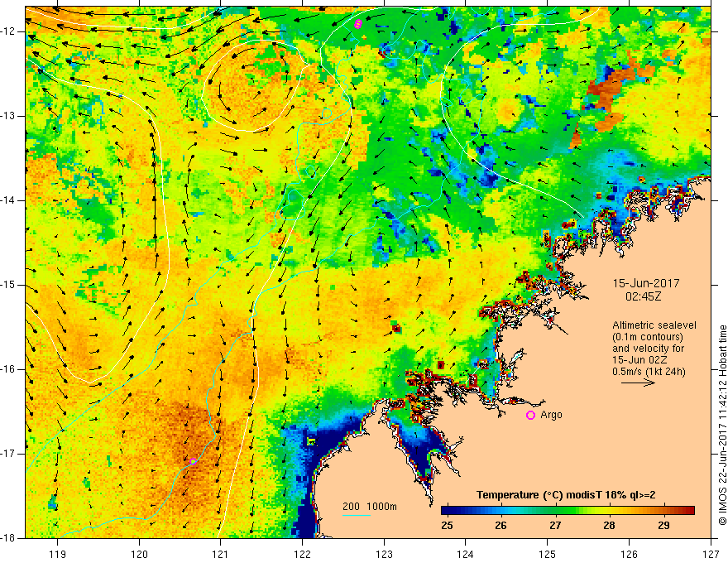Screen dimensions: 728x563
Task: Click the '02:45Z' time text
Action: (x=643, y=296)
